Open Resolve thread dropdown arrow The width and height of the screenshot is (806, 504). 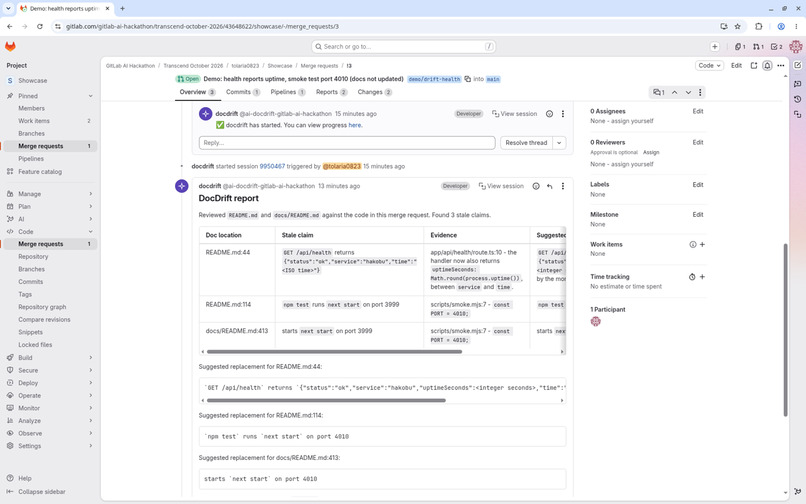click(559, 143)
